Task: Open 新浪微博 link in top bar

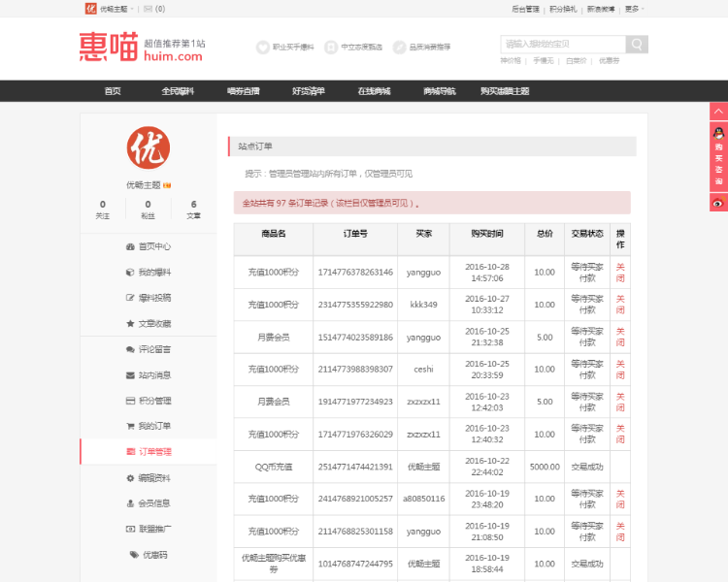Action: pos(601,9)
